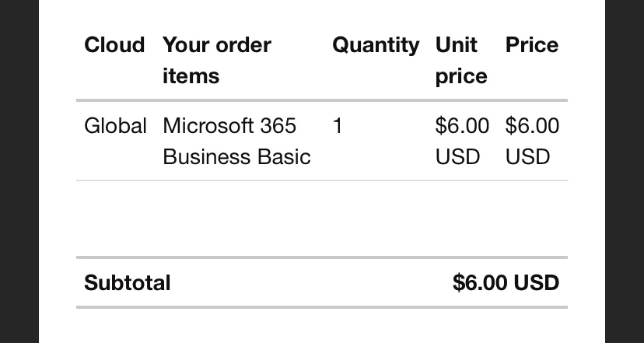Viewport: 644px width, 343px height.
Task: Click the quantity value 1
Action: pos(338,126)
